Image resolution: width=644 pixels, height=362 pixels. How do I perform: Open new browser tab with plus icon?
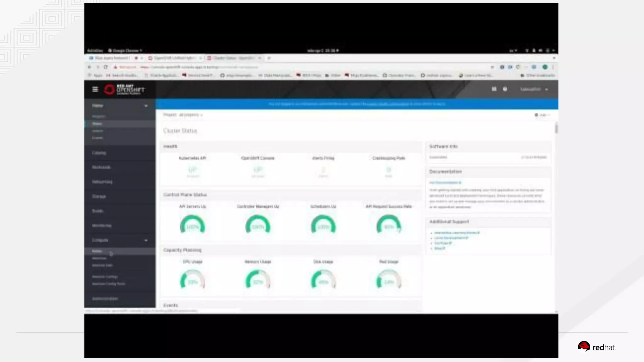click(269, 58)
